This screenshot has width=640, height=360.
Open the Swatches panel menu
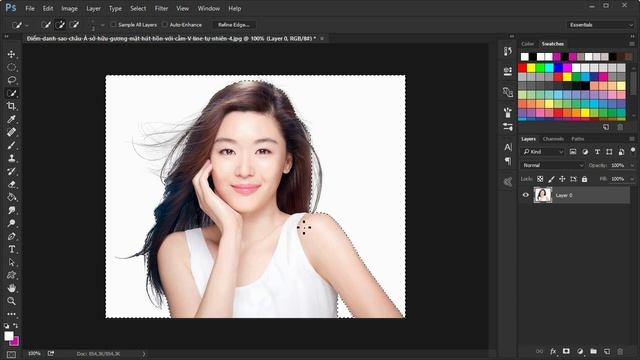click(x=632, y=44)
